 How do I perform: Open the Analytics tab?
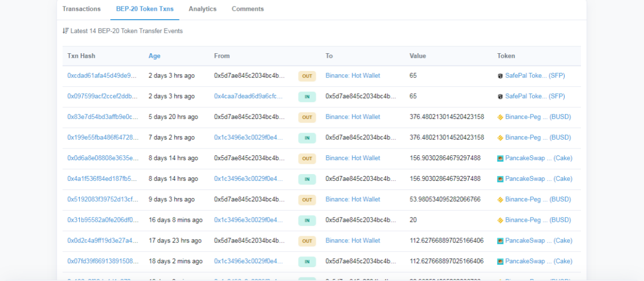(202, 9)
